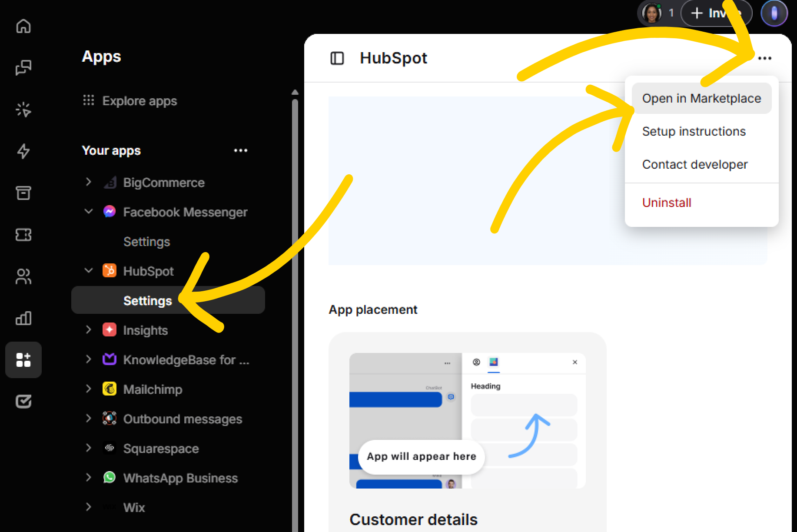Open the Reports bar chart icon

[x=23, y=318]
